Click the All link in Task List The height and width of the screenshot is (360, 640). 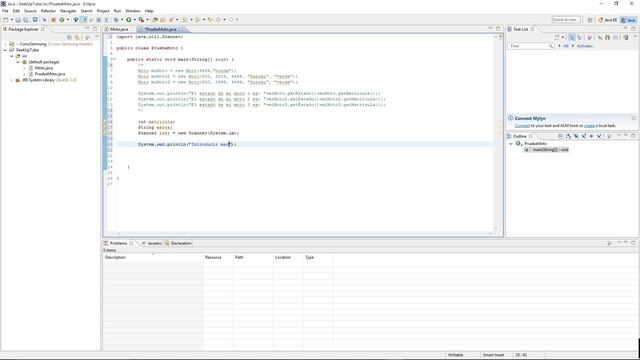click(566, 46)
